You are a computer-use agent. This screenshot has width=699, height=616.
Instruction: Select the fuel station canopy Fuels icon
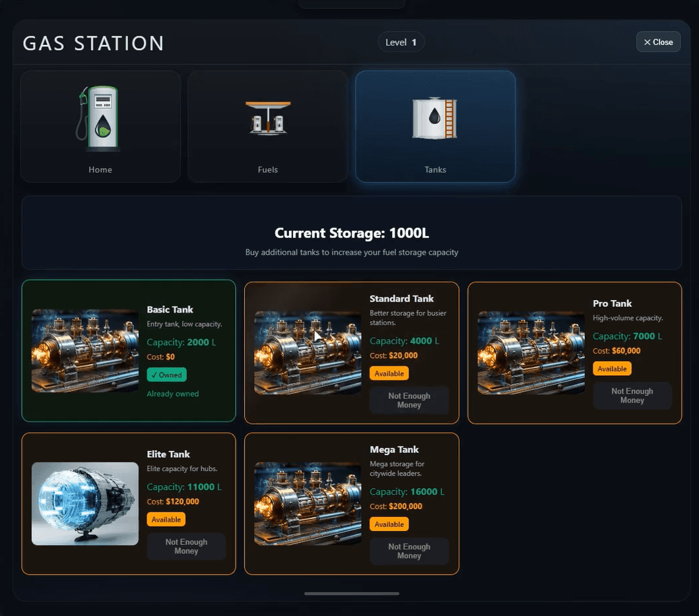pyautogui.click(x=268, y=118)
